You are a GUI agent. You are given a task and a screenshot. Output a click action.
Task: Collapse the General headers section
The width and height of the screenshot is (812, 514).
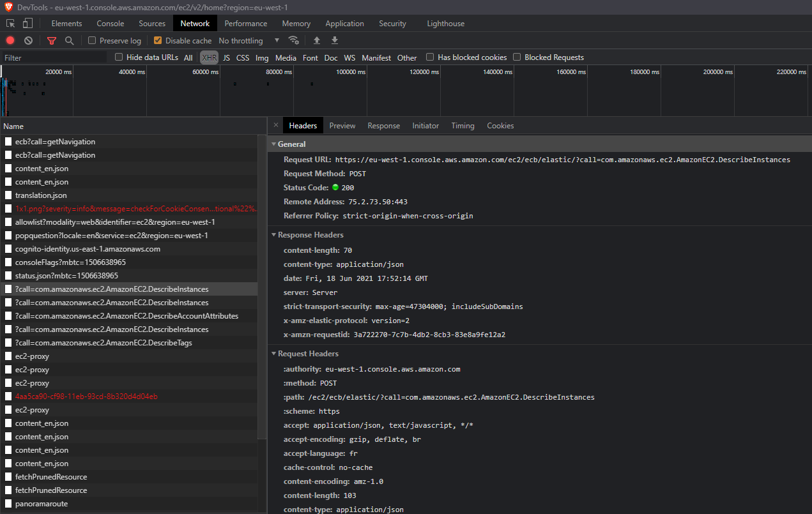click(288, 144)
